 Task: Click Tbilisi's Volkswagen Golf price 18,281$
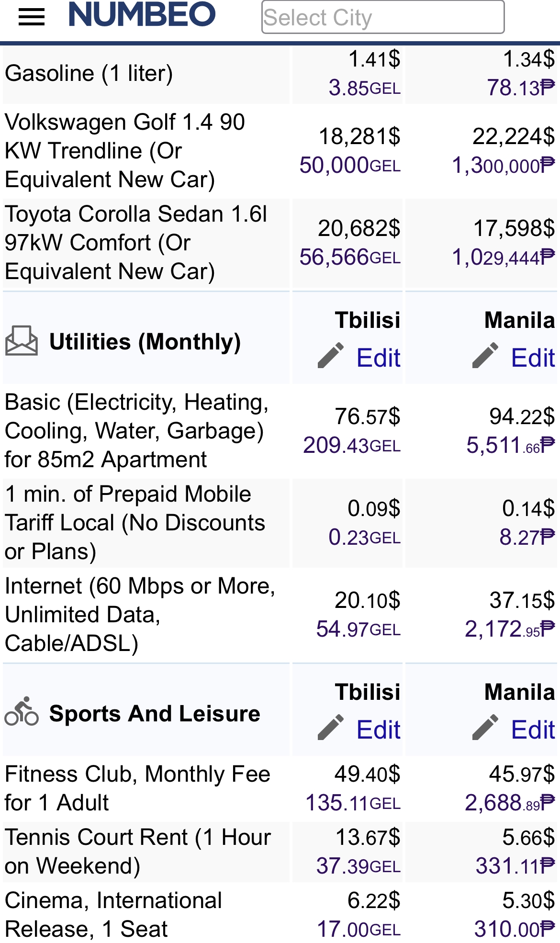coord(359,137)
